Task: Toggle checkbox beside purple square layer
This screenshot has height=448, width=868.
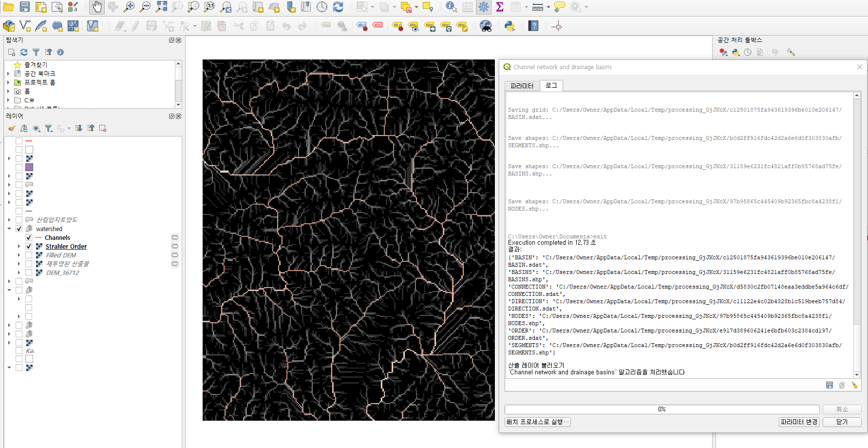Action: pyautogui.click(x=19, y=167)
